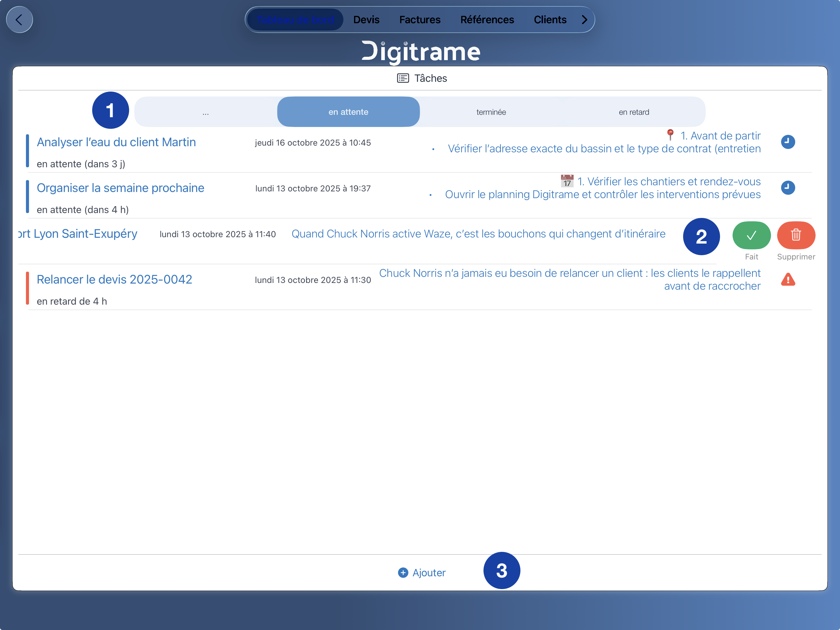Select the '...' all-status filter segment
This screenshot has width=840, height=630.
click(205, 112)
